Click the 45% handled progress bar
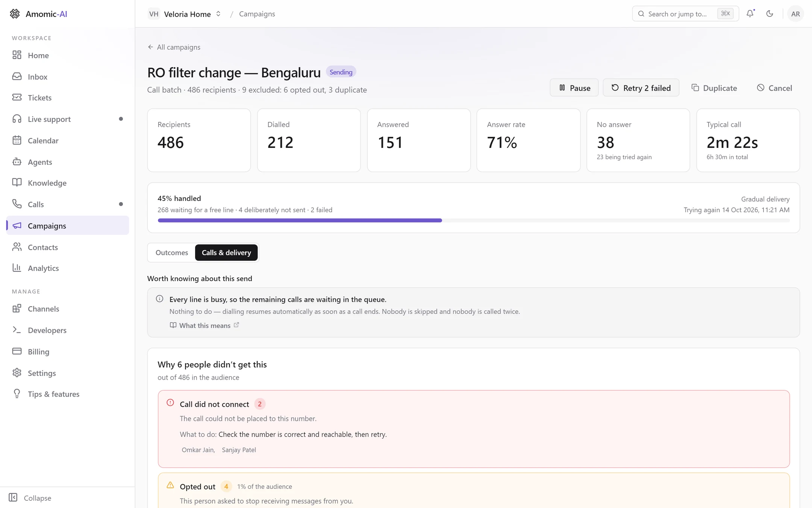The height and width of the screenshot is (508, 812). (473, 221)
